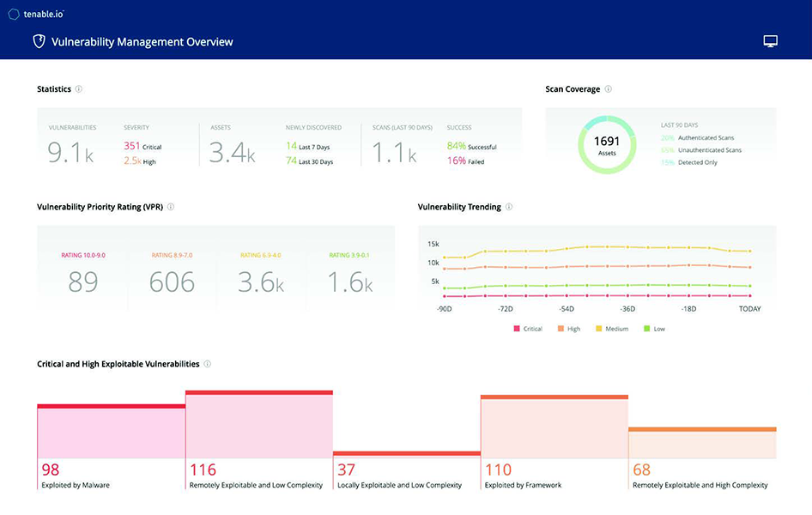Select 74 newly discovered Last 30 Days
The width and height of the screenshot is (812, 515).
[x=309, y=161]
